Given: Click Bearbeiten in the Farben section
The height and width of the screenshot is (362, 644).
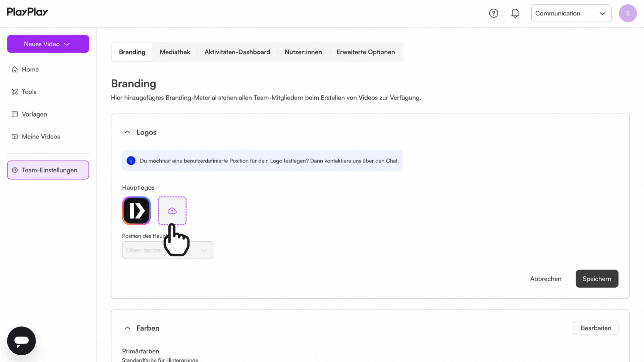Looking at the screenshot, I should coord(596,328).
